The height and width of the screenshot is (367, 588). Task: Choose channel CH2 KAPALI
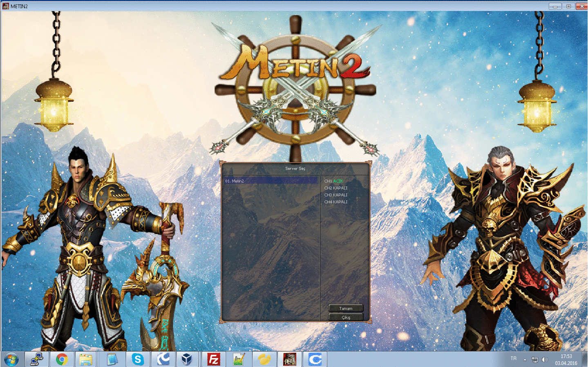[335, 188]
